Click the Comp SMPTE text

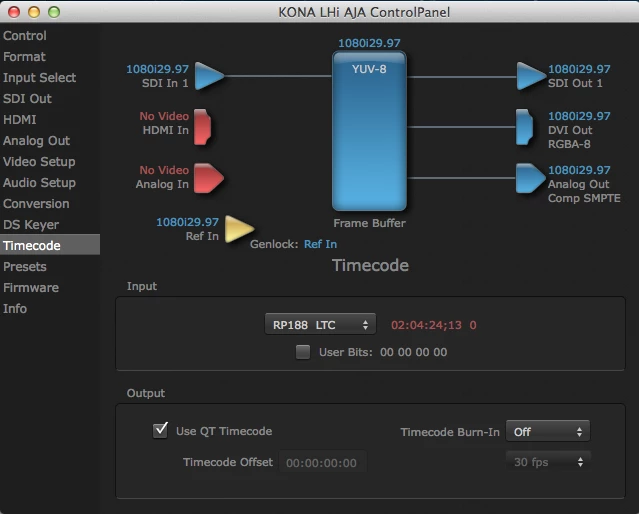click(x=584, y=198)
